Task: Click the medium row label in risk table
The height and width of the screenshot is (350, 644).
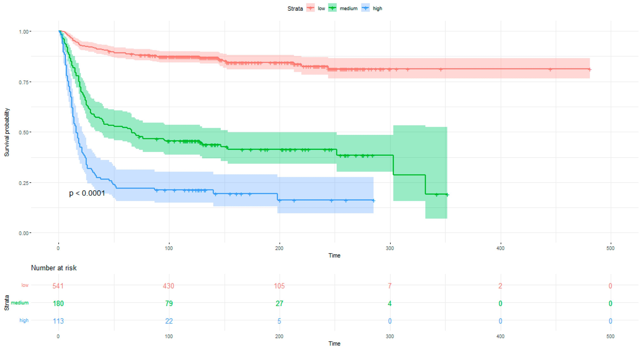Action: coord(20,303)
